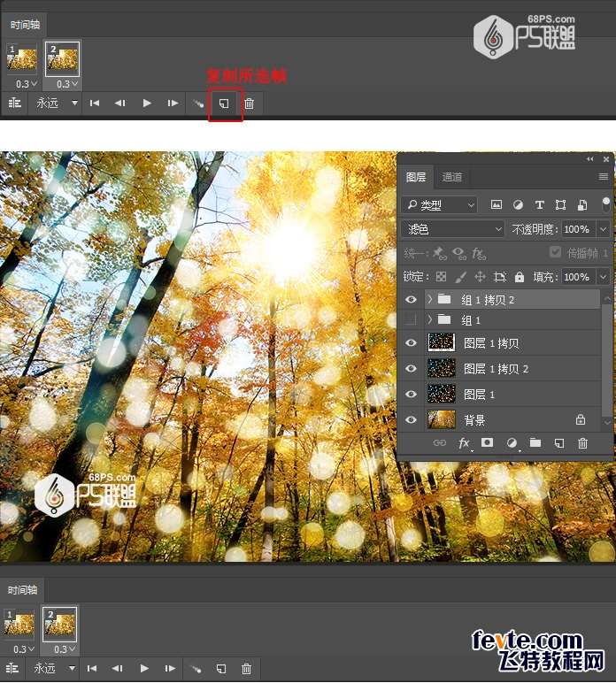Show the 组 1 group visibility

click(x=411, y=319)
